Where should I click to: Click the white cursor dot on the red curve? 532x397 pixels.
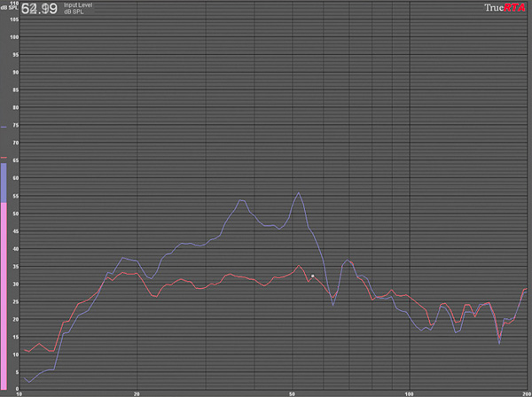coord(313,276)
